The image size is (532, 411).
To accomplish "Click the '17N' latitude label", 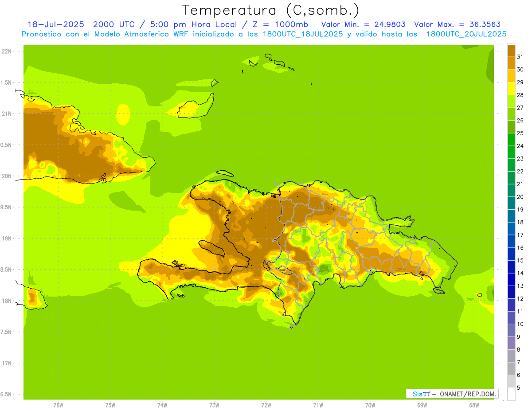I will pyautogui.click(x=6, y=363).
